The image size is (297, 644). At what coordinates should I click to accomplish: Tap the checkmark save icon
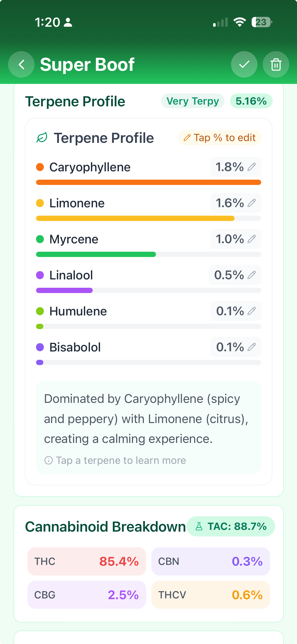click(x=244, y=65)
